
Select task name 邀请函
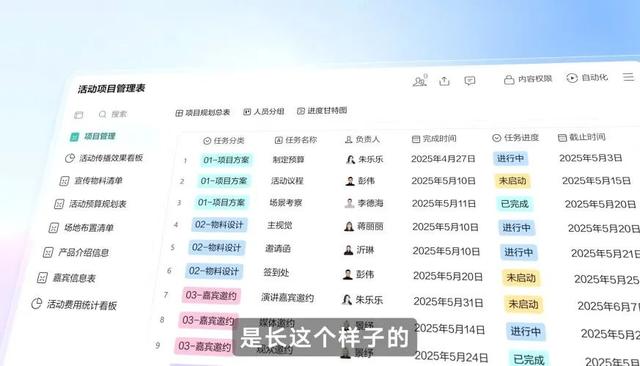click(x=278, y=248)
